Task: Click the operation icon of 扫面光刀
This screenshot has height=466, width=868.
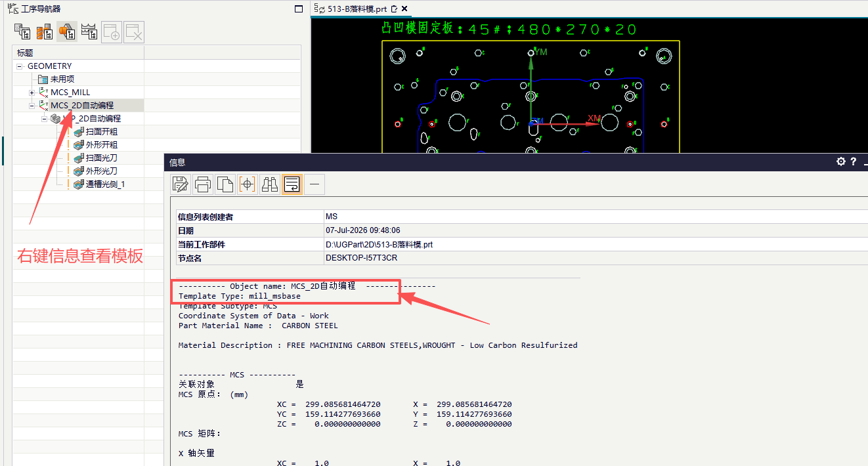Action: (x=79, y=158)
